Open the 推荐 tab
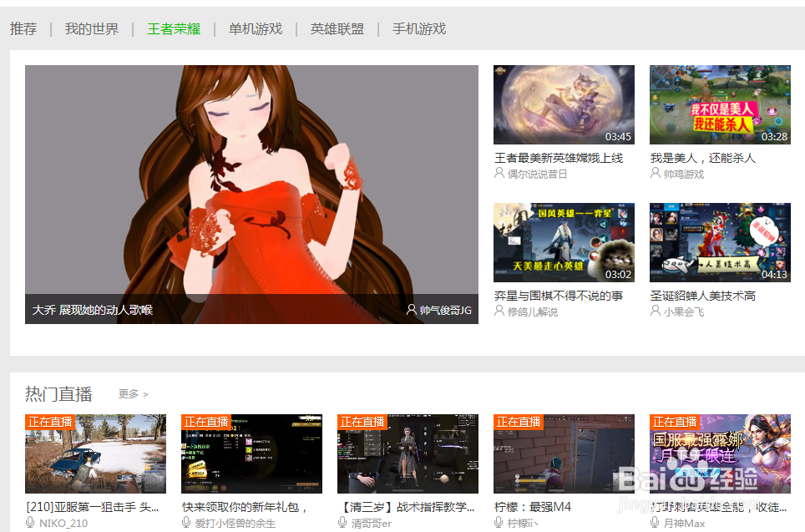The height and width of the screenshot is (532, 805). (x=23, y=28)
